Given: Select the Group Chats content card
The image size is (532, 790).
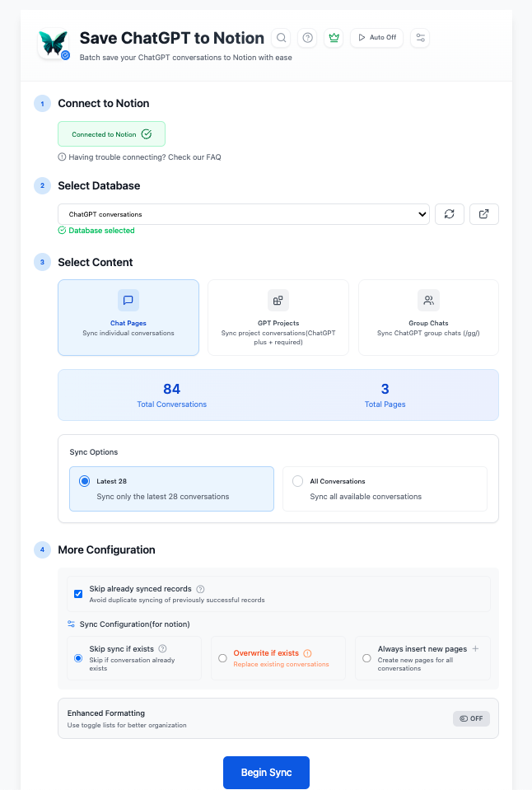Looking at the screenshot, I should [x=428, y=317].
